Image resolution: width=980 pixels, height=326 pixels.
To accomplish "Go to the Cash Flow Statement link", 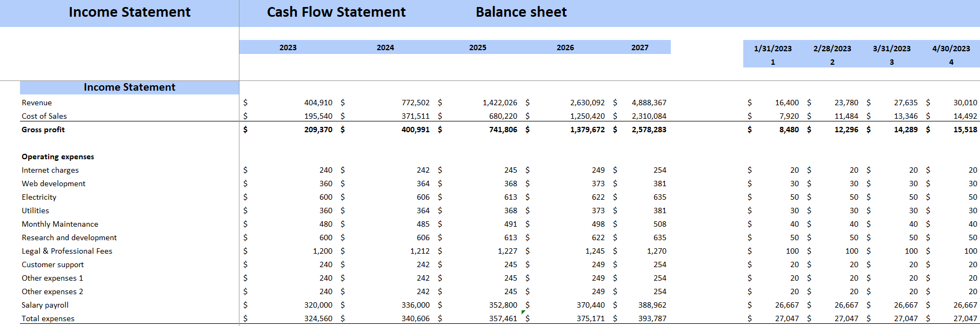I will [x=336, y=12].
